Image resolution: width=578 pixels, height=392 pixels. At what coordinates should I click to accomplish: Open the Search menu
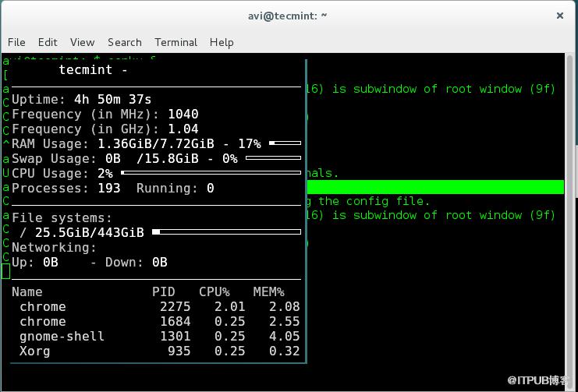pyautogui.click(x=125, y=42)
